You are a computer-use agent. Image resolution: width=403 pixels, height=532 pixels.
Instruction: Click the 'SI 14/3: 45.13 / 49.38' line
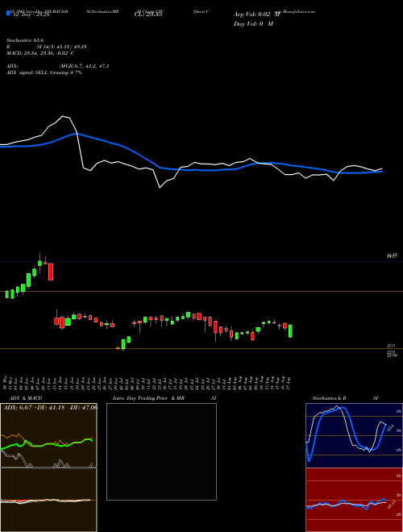coord(62,47)
